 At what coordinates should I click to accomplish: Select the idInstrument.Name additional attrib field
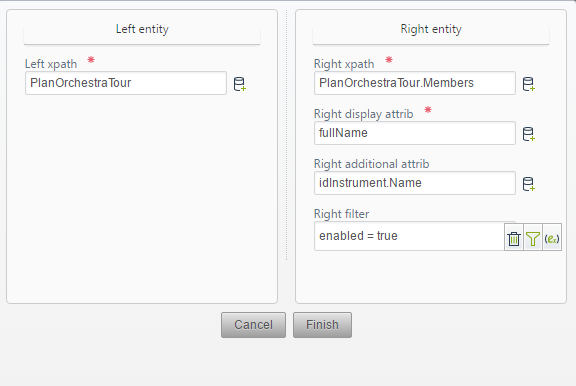(x=415, y=183)
